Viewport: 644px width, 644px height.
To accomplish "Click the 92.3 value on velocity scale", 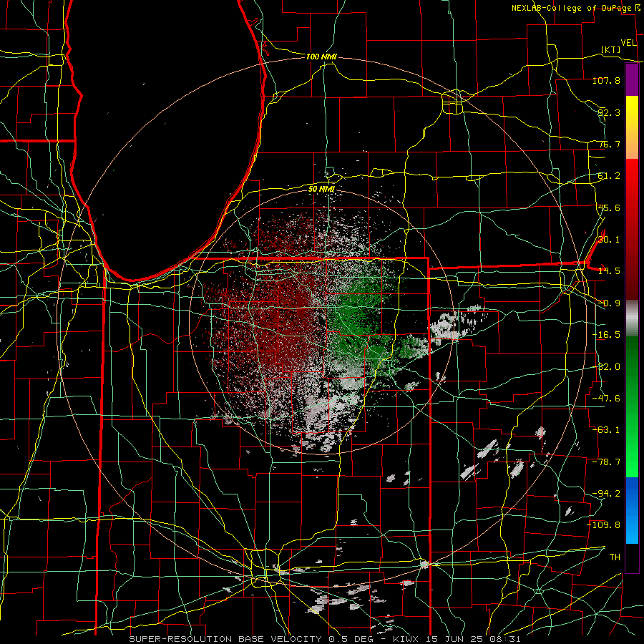I will coord(609,112).
